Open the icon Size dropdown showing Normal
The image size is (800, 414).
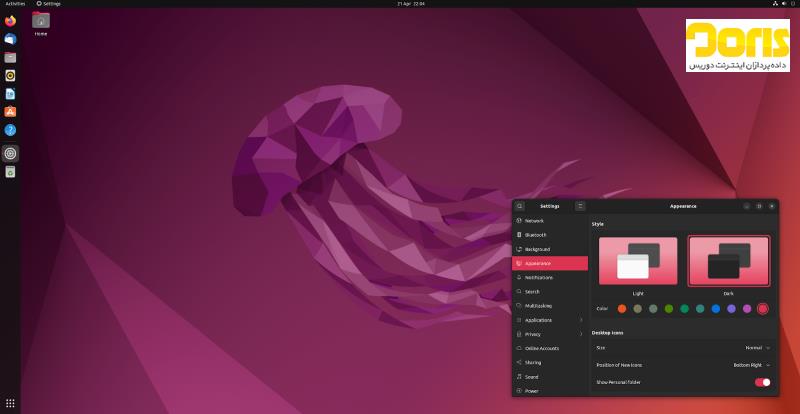758,348
